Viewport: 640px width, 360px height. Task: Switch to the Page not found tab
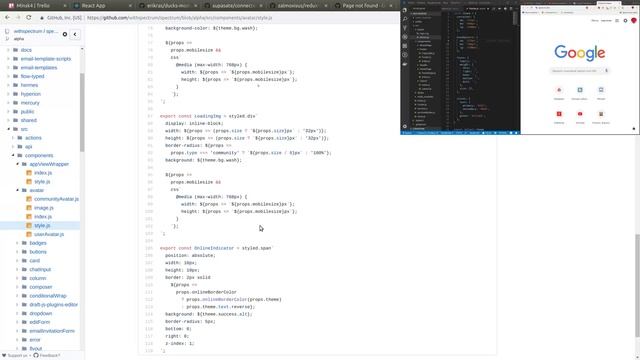[x=364, y=6]
